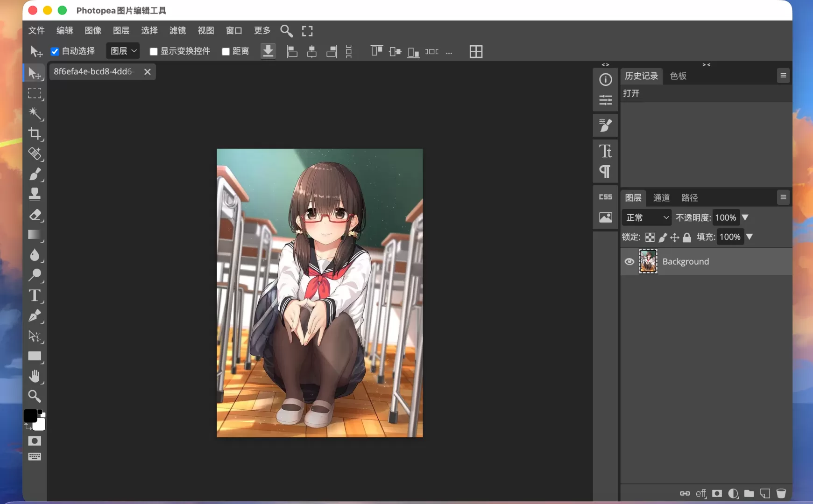Click the 色板 swatches tab
Viewport: 813px width, 504px height.
[677, 76]
